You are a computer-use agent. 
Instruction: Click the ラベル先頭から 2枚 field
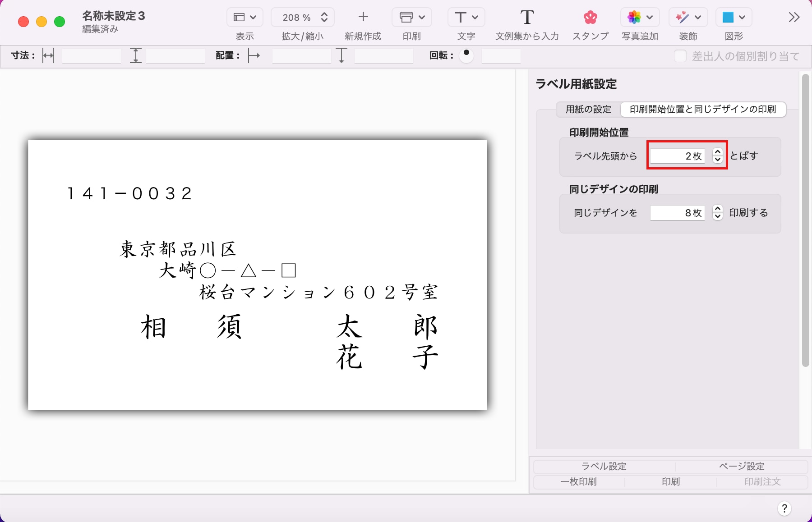click(x=677, y=156)
